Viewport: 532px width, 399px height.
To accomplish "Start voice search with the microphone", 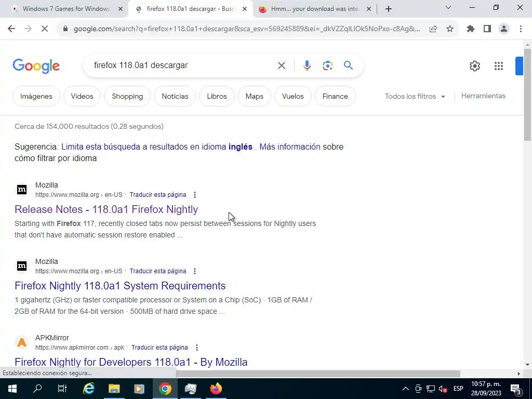I will (307, 65).
